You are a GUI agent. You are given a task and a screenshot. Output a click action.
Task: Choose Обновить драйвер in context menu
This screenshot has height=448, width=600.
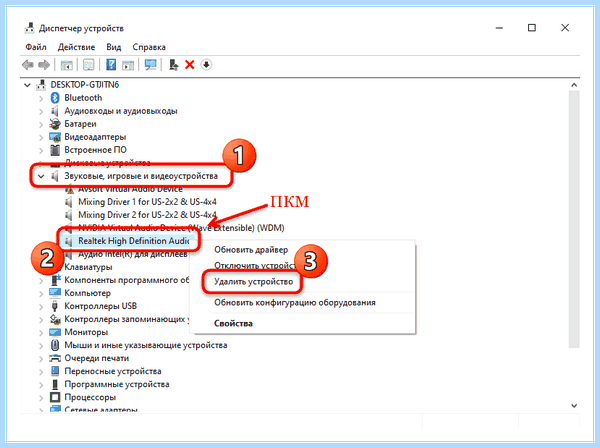pos(251,250)
